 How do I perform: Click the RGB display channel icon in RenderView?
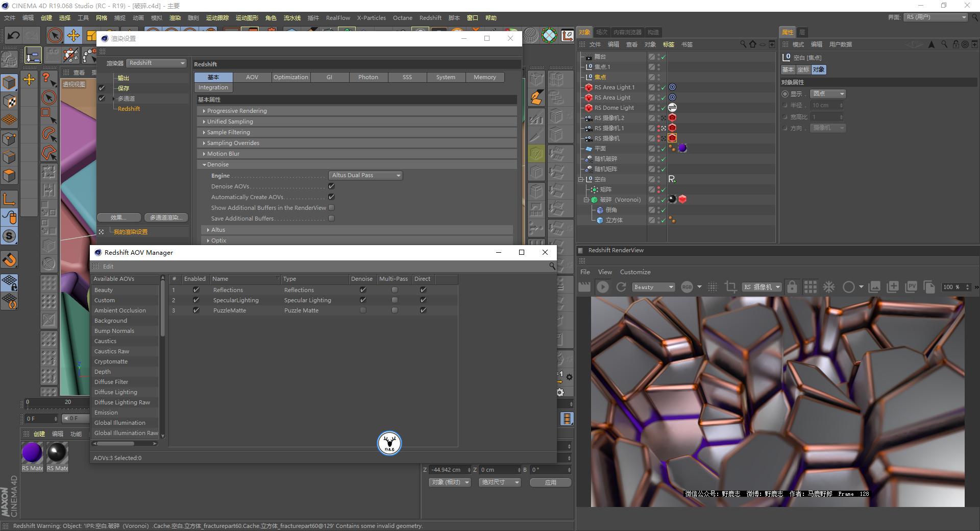(687, 287)
